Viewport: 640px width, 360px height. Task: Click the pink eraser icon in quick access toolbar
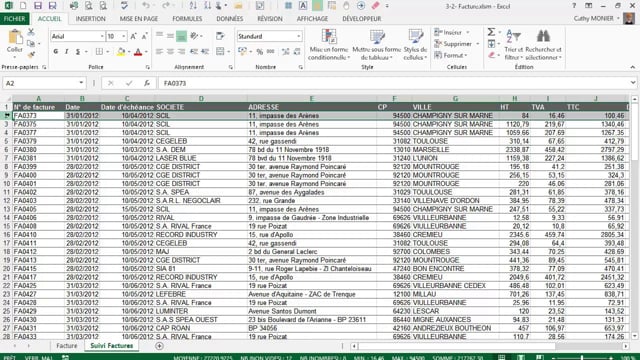(x=376, y=6)
